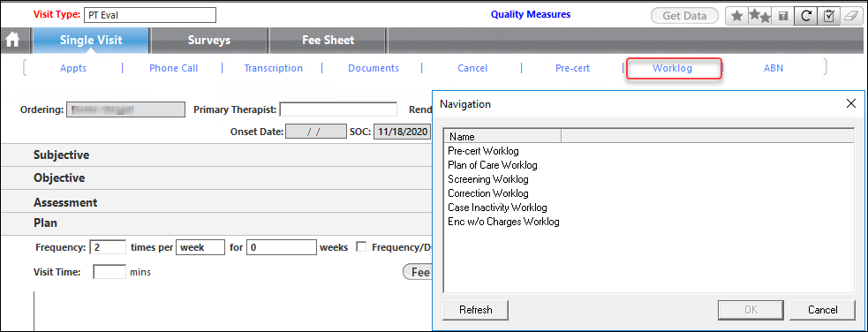Click the times per week field
This screenshot has width=868, height=332.
coord(200,246)
